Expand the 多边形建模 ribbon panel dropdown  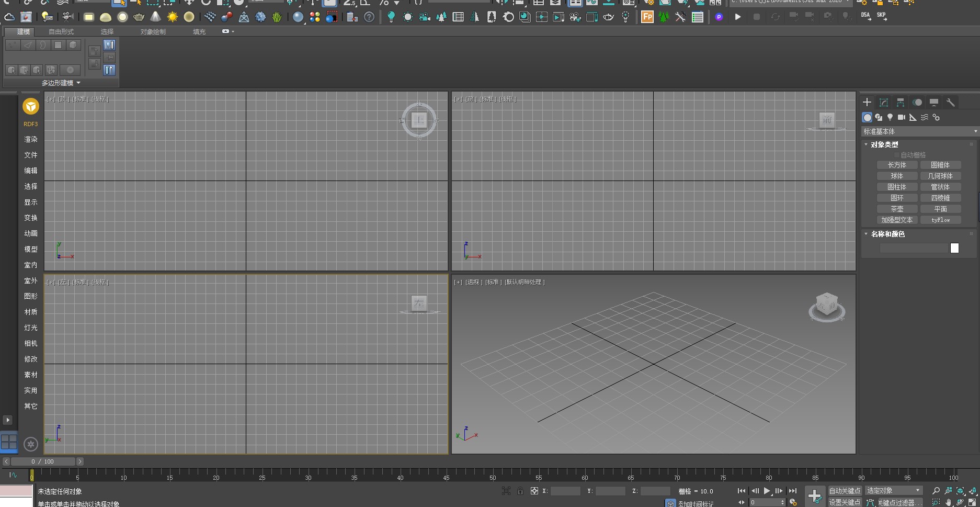pos(61,83)
